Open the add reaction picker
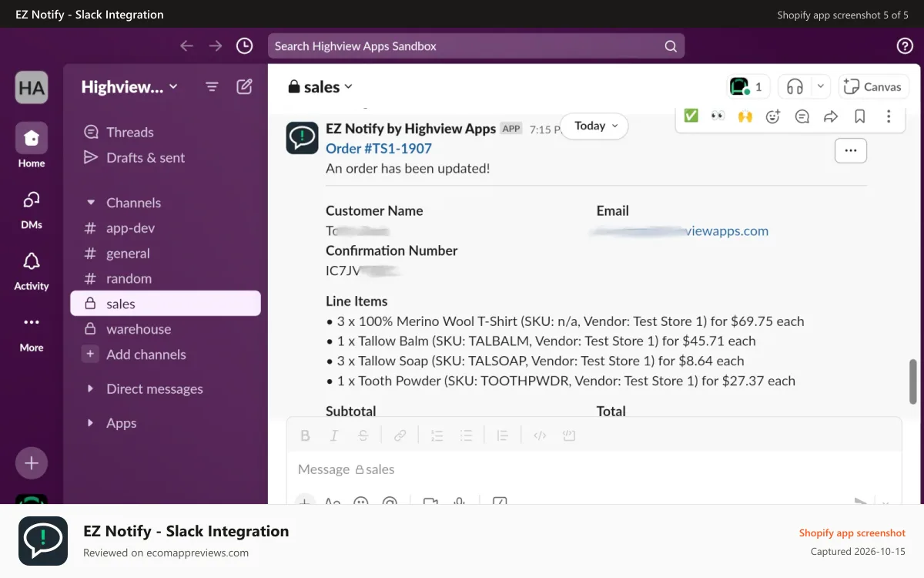The image size is (924, 578). pyautogui.click(x=773, y=116)
